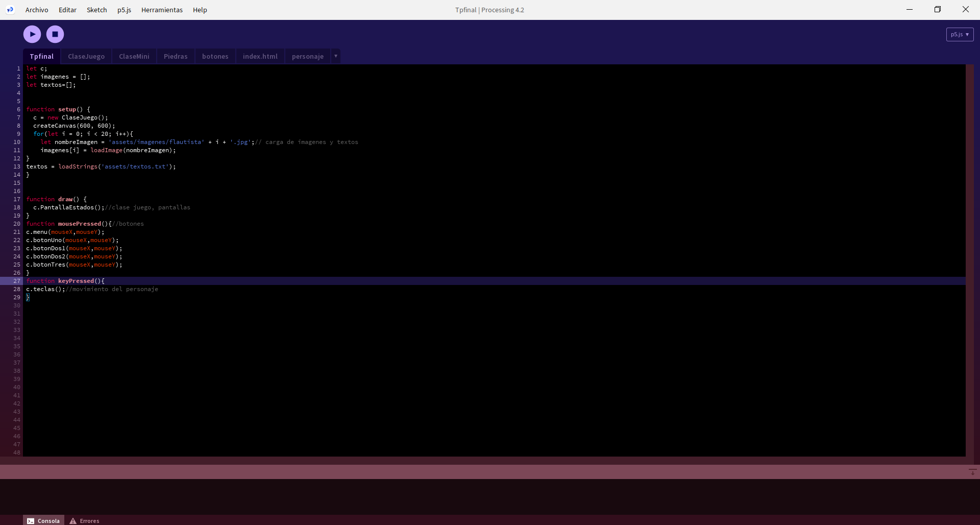Click 'c.teclas();' on line 28
Image resolution: width=980 pixels, height=525 pixels.
pyautogui.click(x=46, y=289)
